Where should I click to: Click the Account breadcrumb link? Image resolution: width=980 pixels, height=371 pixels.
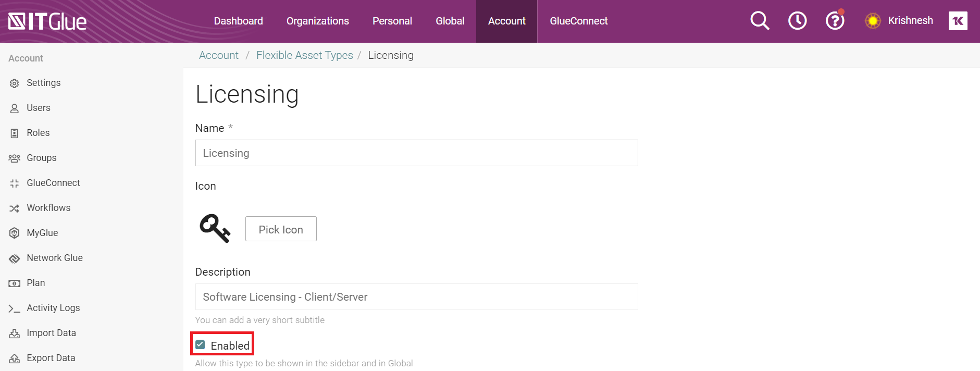(218, 55)
